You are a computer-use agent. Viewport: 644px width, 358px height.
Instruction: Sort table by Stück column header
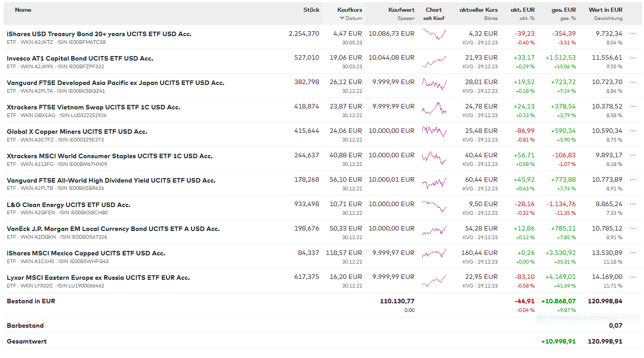click(311, 9)
